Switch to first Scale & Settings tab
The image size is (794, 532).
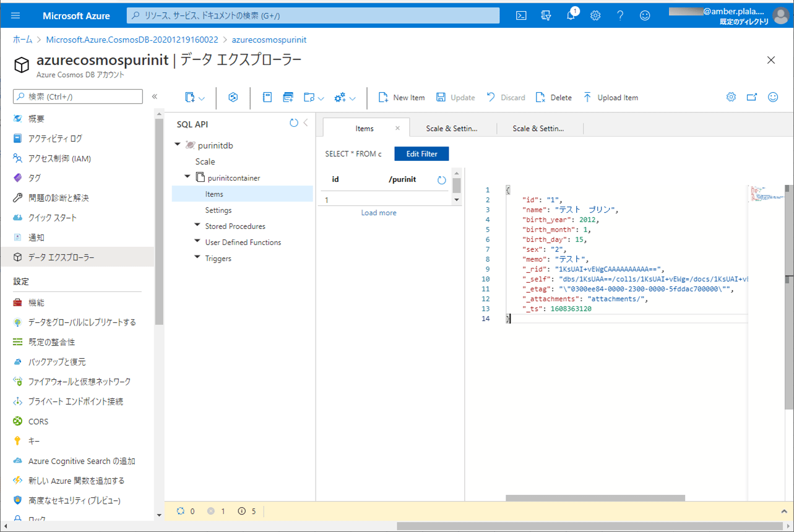[452, 129]
